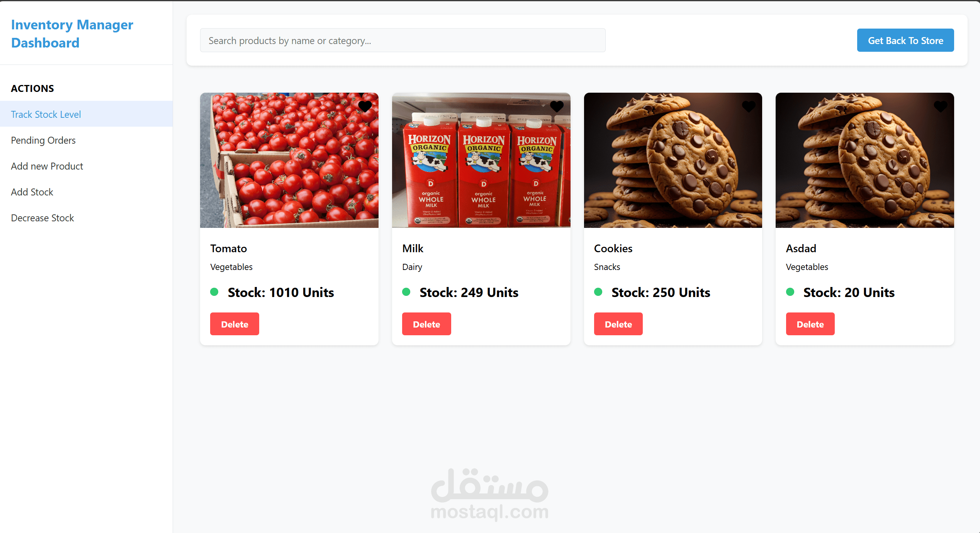Delete the Tomato product

click(234, 324)
